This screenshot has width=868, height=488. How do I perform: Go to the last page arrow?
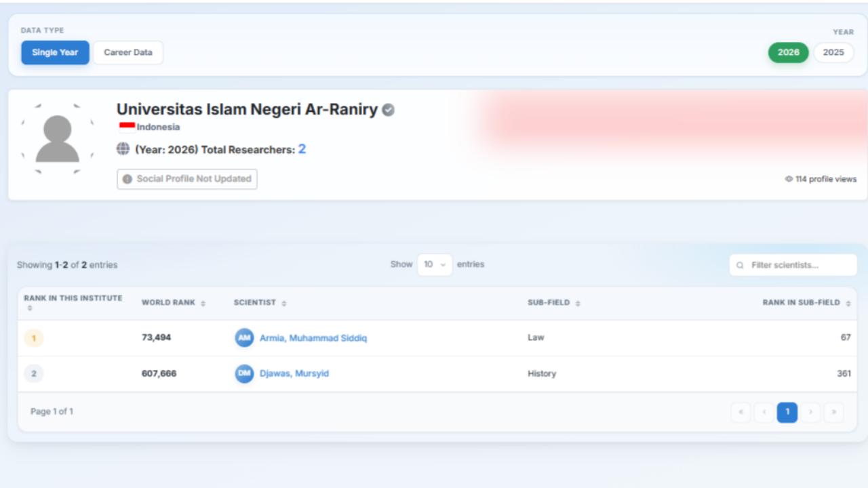[833, 412]
